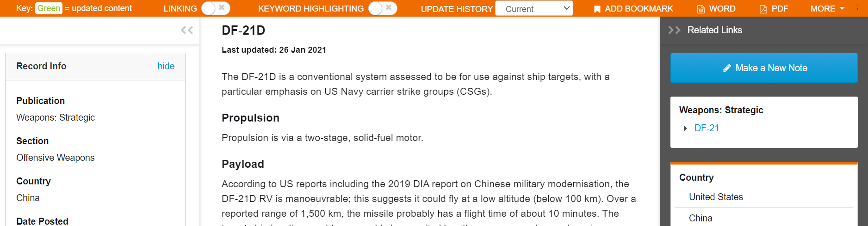Viewport: 868px width, 226px height.
Task: Open the Update History dropdown showing Current
Action: point(534,8)
